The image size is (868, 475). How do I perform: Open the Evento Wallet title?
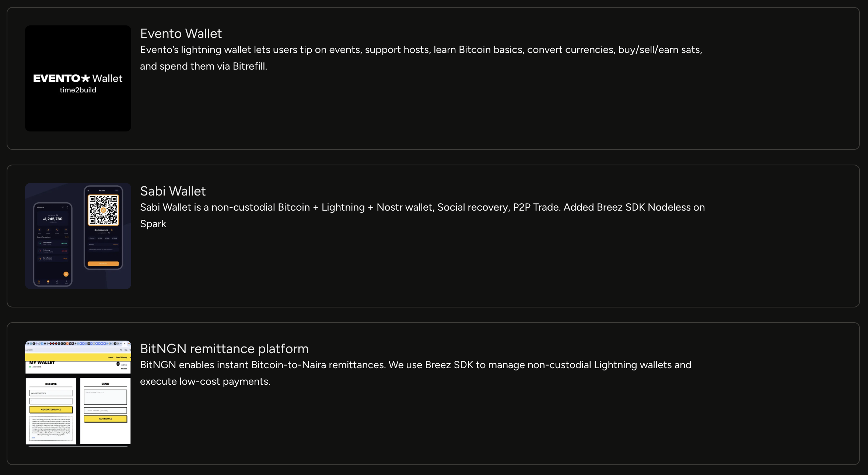(x=181, y=34)
